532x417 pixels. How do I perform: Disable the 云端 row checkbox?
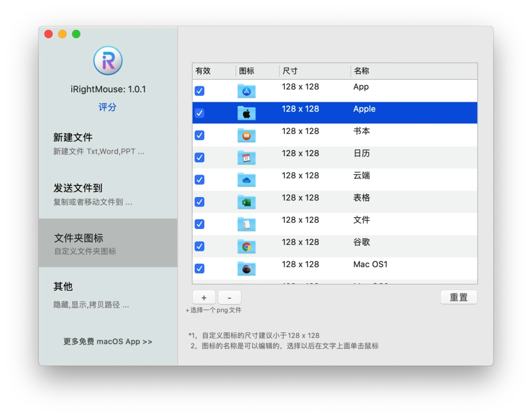(199, 179)
